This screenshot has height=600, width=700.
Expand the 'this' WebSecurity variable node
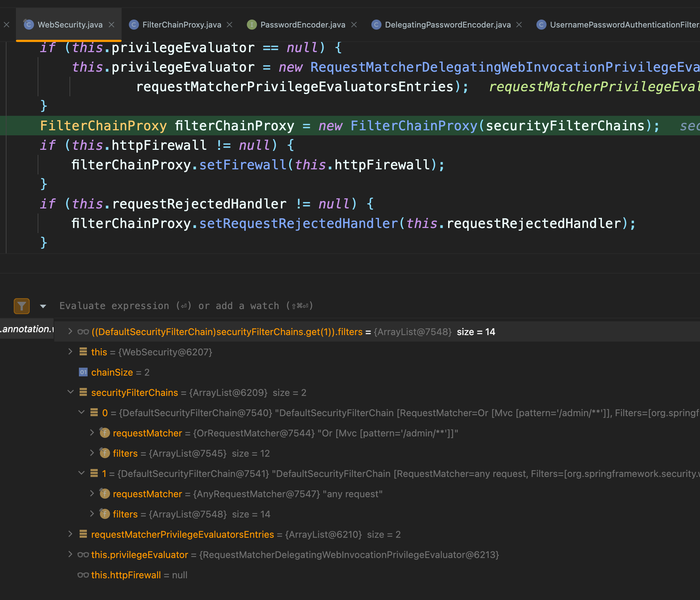click(x=70, y=352)
